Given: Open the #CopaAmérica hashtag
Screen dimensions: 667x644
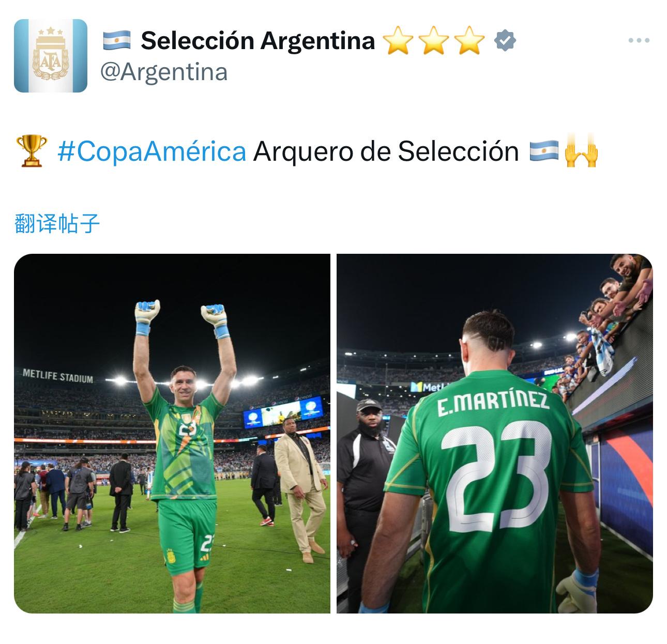Looking at the screenshot, I should tap(151, 151).
